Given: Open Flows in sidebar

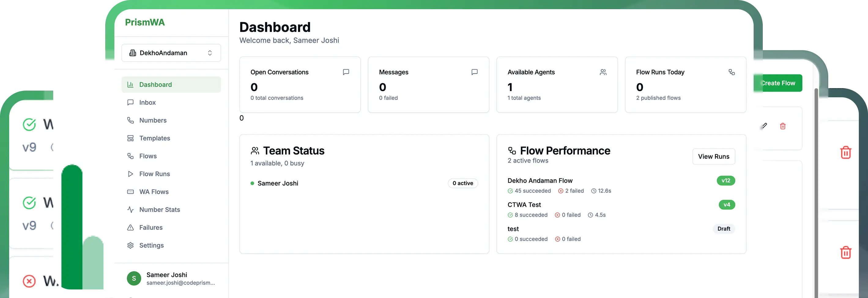Looking at the screenshot, I should click(x=171, y=156).
